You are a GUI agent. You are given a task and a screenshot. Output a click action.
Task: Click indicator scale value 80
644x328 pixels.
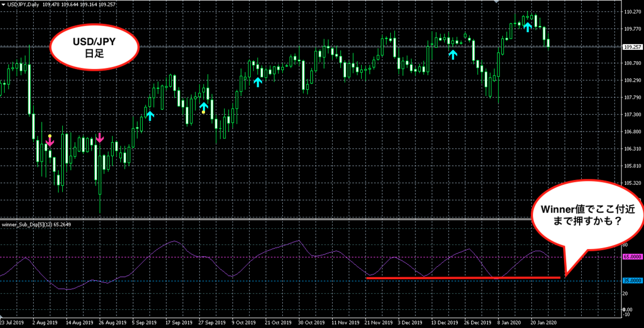point(626,245)
